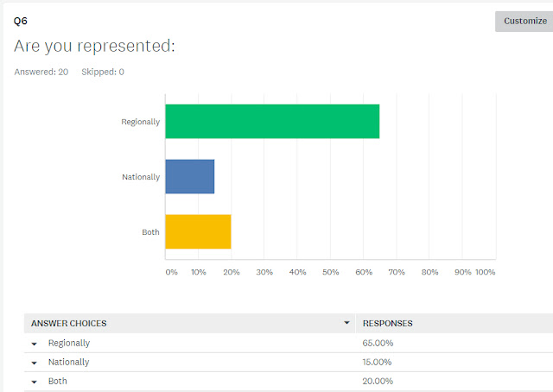Select the Nationally answer in the table
553x392 pixels.
tap(68, 362)
